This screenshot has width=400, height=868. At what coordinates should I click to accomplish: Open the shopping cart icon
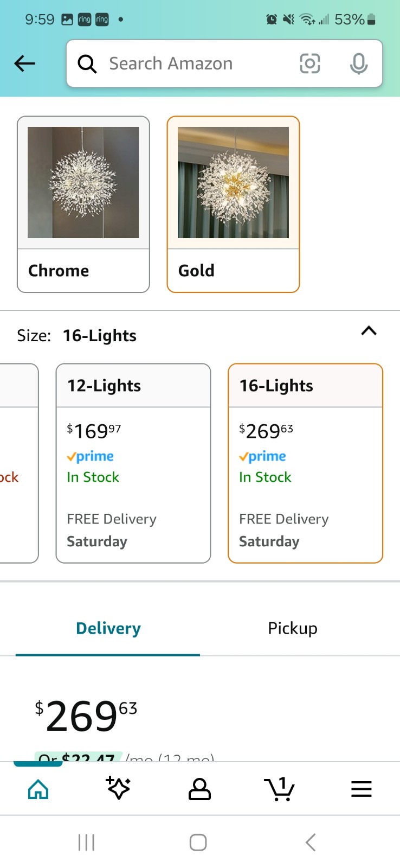280,789
